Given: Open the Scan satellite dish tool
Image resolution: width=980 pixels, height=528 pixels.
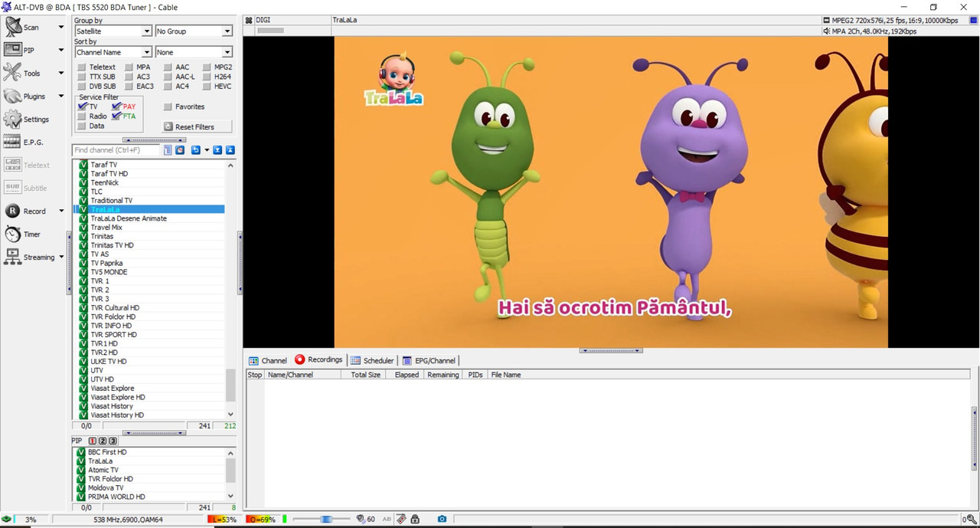Looking at the screenshot, I should (x=13, y=27).
